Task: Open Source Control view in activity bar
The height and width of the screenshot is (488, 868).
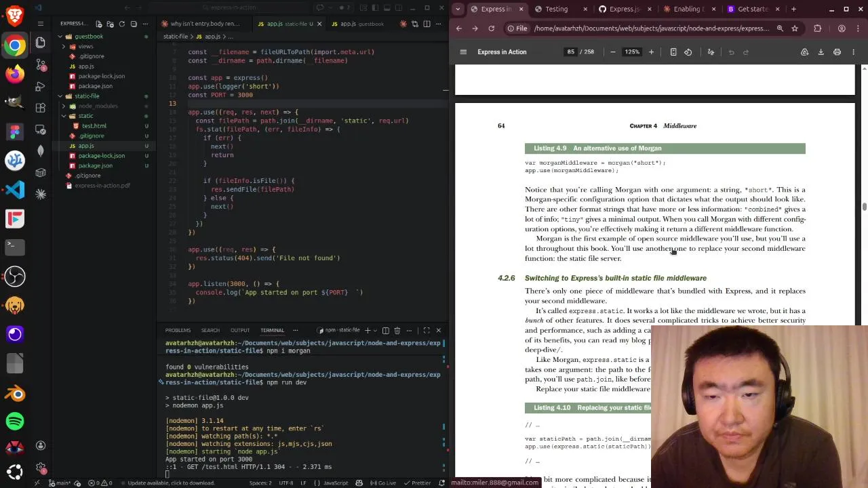Action: coord(41,65)
